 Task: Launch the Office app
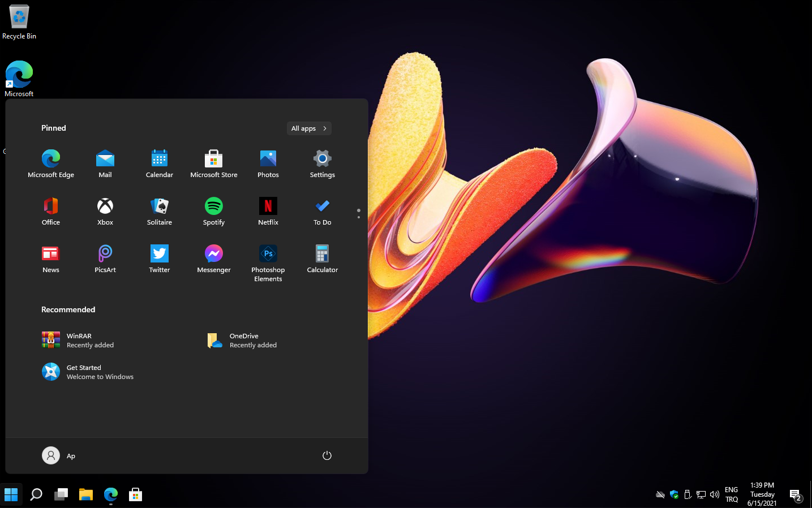pyautogui.click(x=51, y=212)
